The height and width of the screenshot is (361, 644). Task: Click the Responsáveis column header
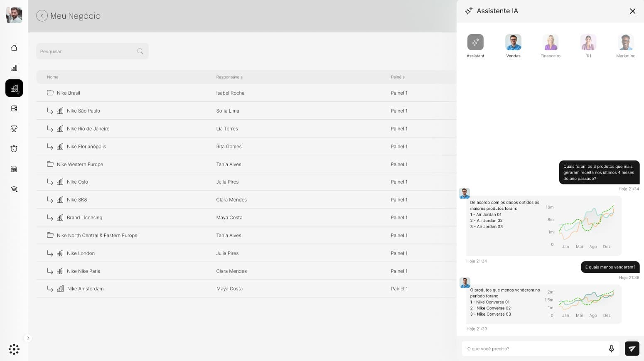coord(229,77)
